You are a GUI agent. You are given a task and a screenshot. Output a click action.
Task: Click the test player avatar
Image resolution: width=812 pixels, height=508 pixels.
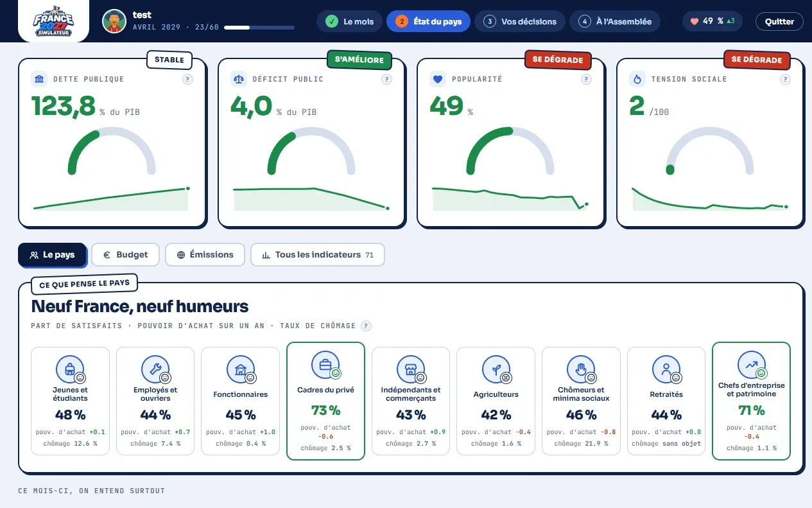114,21
